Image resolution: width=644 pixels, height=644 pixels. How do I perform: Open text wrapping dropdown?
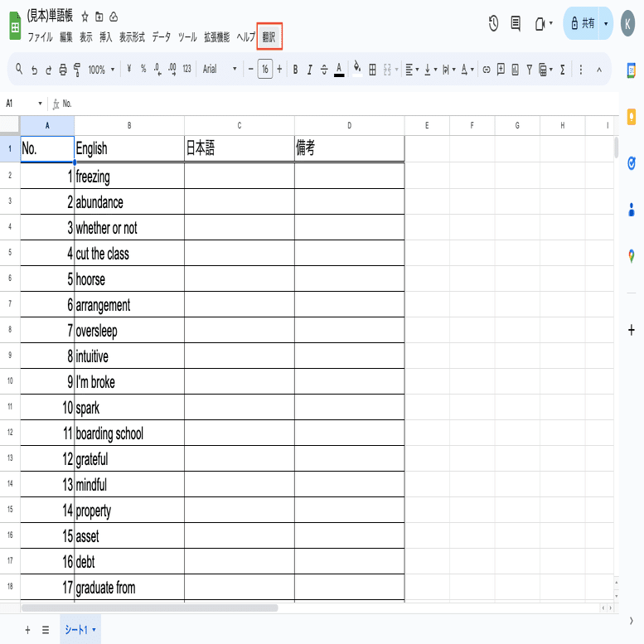tap(448, 70)
